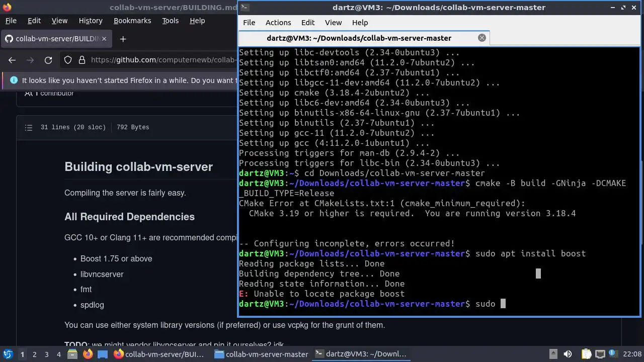
Task: Click the 'fmt' list item
Action: tap(86, 289)
